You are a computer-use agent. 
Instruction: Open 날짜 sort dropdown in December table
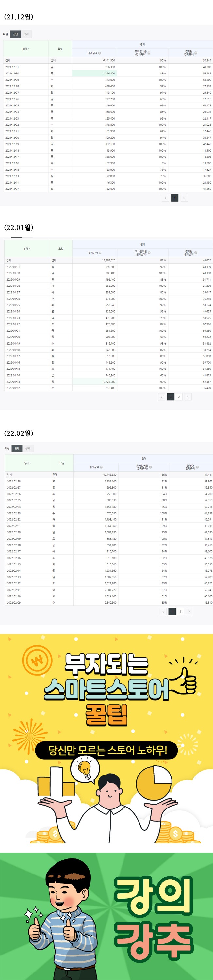26,49
